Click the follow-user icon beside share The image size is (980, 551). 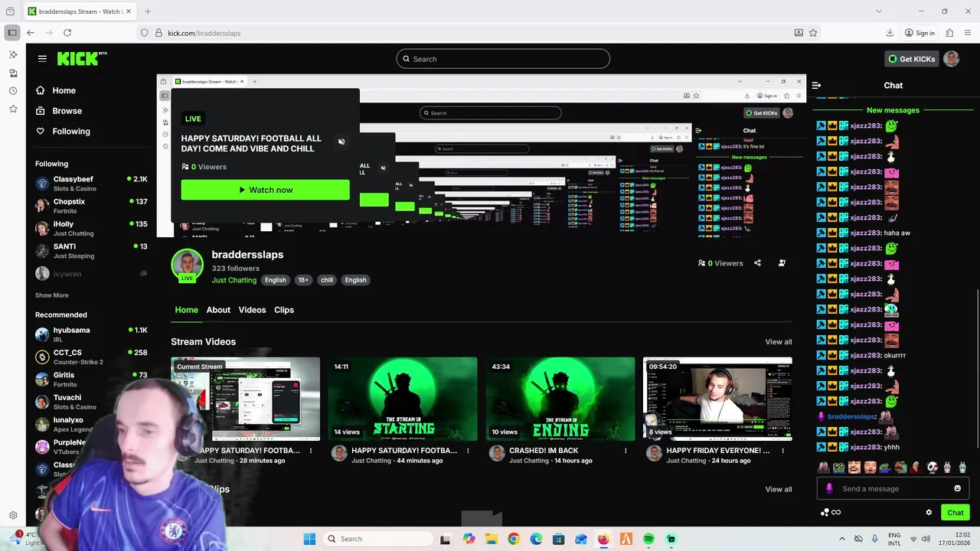782,263
